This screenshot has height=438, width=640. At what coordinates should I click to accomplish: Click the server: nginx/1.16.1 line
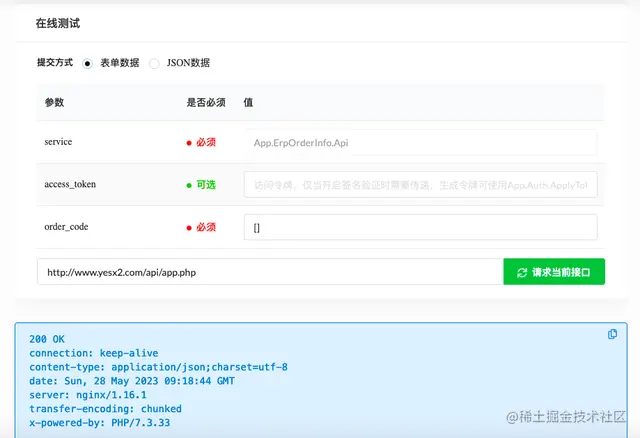[x=88, y=395]
